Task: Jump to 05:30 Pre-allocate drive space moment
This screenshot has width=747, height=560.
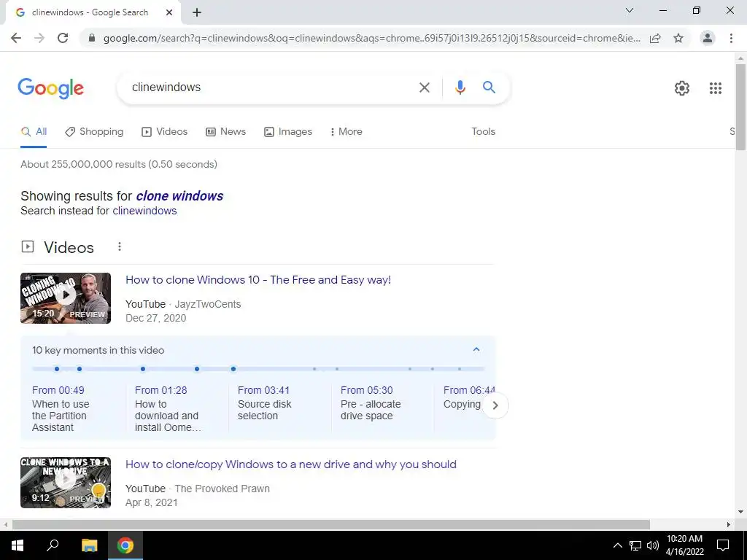Action: 371,403
